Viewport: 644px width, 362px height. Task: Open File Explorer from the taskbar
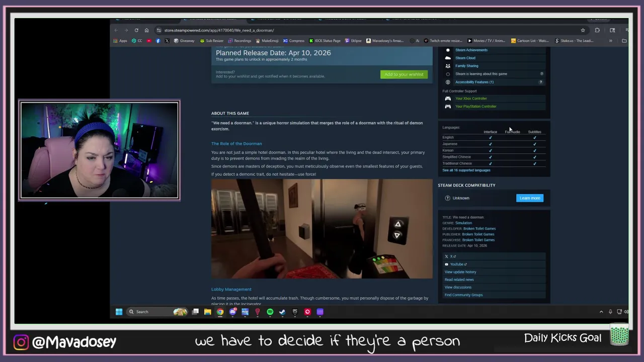pos(207,312)
